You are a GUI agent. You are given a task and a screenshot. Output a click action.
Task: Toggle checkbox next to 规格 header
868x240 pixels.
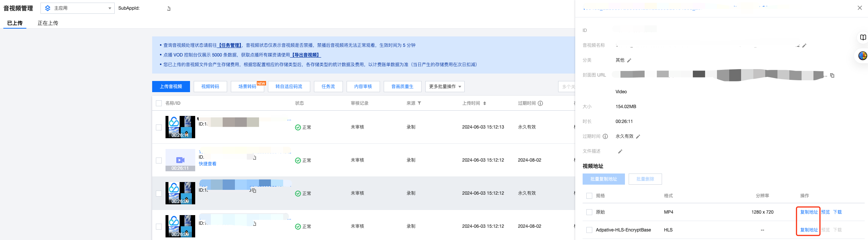[x=589, y=196]
